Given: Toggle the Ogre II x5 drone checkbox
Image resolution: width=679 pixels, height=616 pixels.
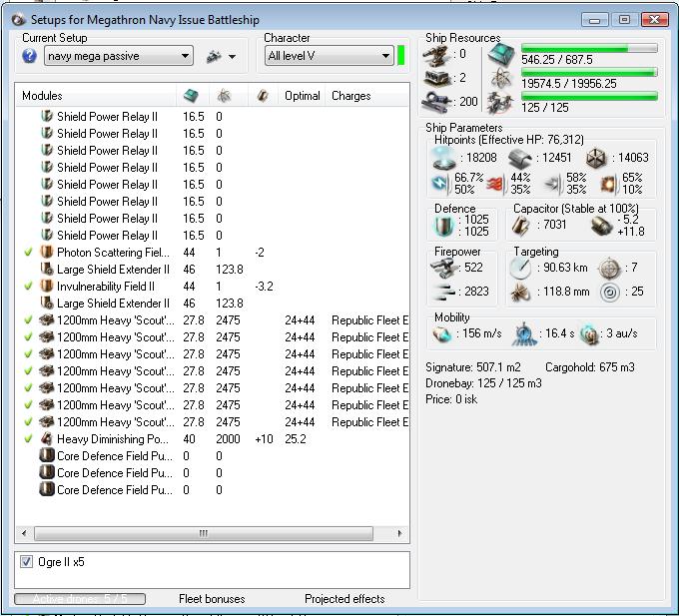Looking at the screenshot, I should click(26, 562).
